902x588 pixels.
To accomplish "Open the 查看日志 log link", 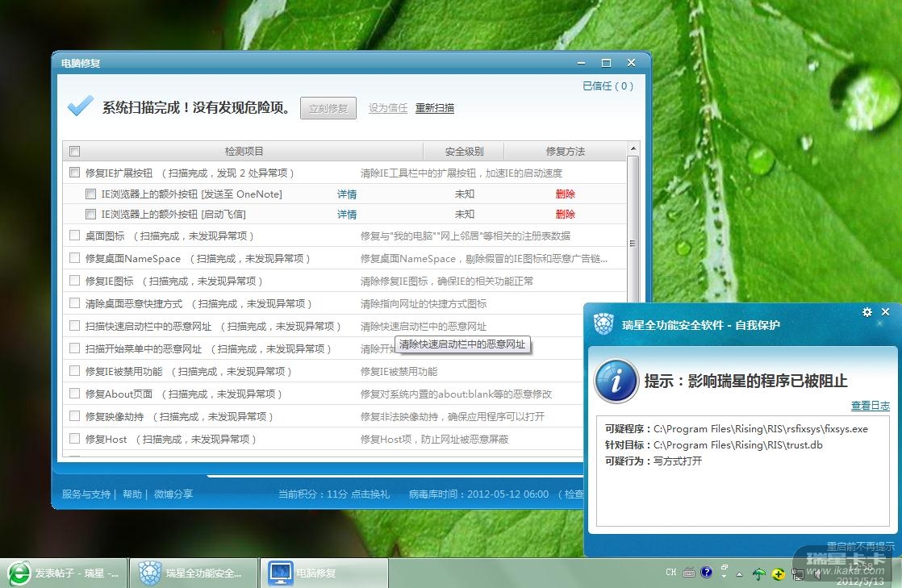I will click(871, 406).
